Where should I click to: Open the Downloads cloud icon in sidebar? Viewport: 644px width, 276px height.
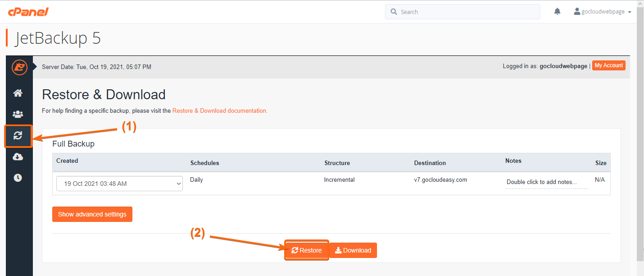coord(18,157)
